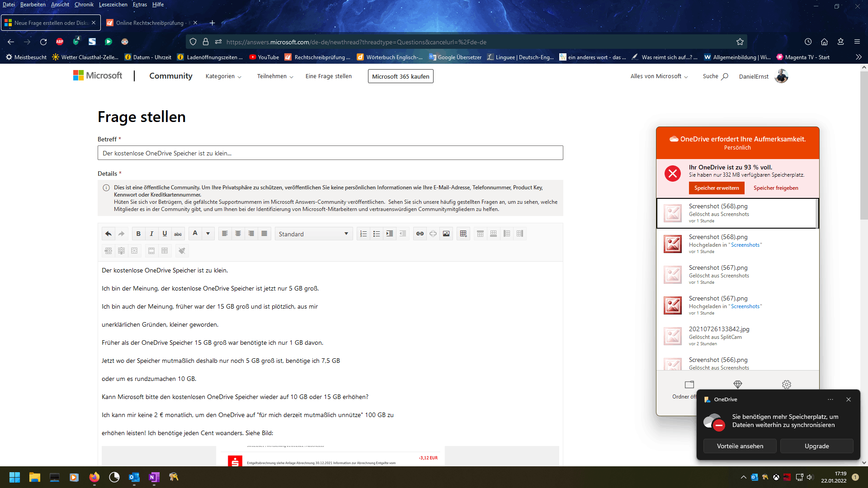Open the Standard paragraph style dropdown

[313, 234]
